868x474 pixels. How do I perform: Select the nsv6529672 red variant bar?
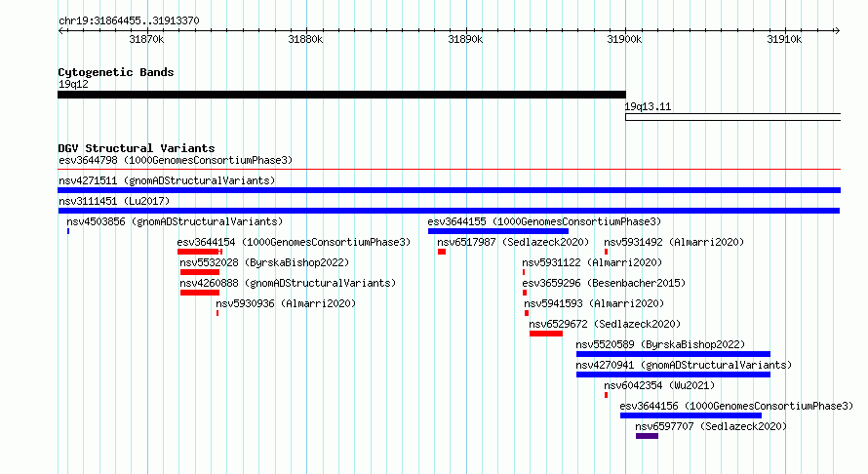click(546, 334)
